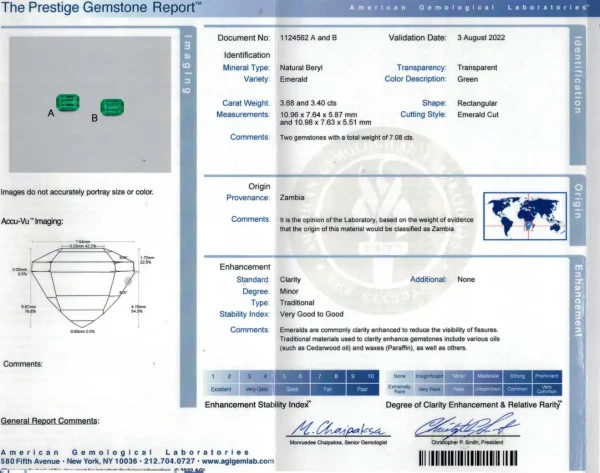Click the 'Strong' clarity scale cell
Image resolution: width=600 pixels, height=473 pixels.
tap(517, 376)
